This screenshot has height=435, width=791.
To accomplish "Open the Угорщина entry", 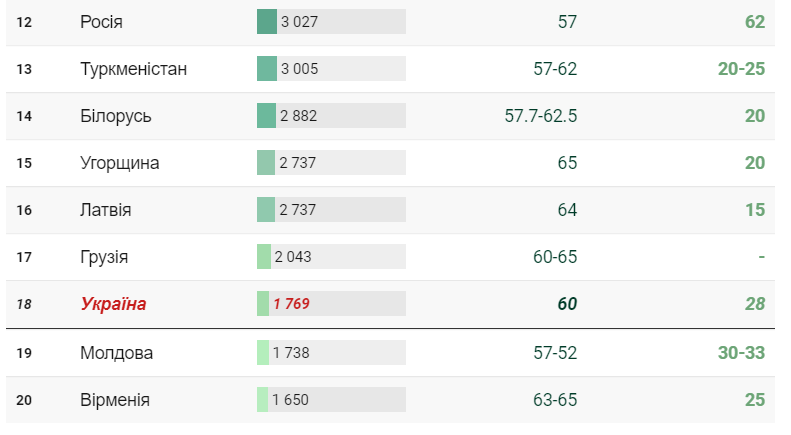I will (120, 163).
